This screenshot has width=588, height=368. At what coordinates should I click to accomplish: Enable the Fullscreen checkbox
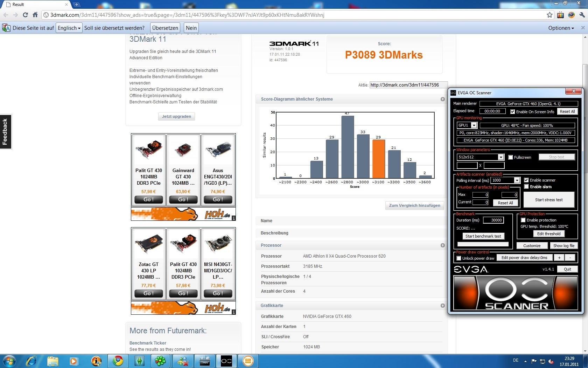pyautogui.click(x=511, y=157)
